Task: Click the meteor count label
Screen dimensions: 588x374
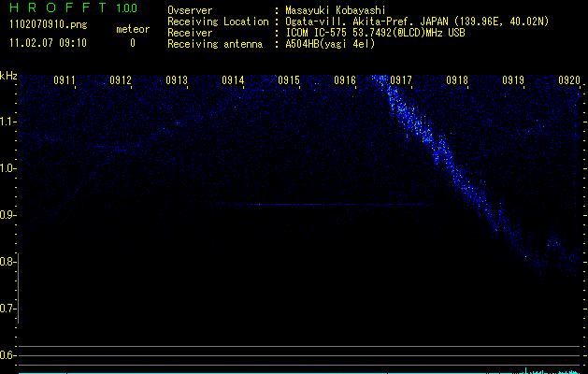Action: coord(133,29)
